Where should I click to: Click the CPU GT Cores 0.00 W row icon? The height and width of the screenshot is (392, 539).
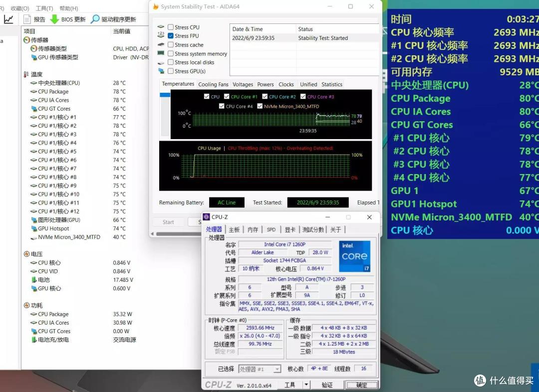click(34, 331)
